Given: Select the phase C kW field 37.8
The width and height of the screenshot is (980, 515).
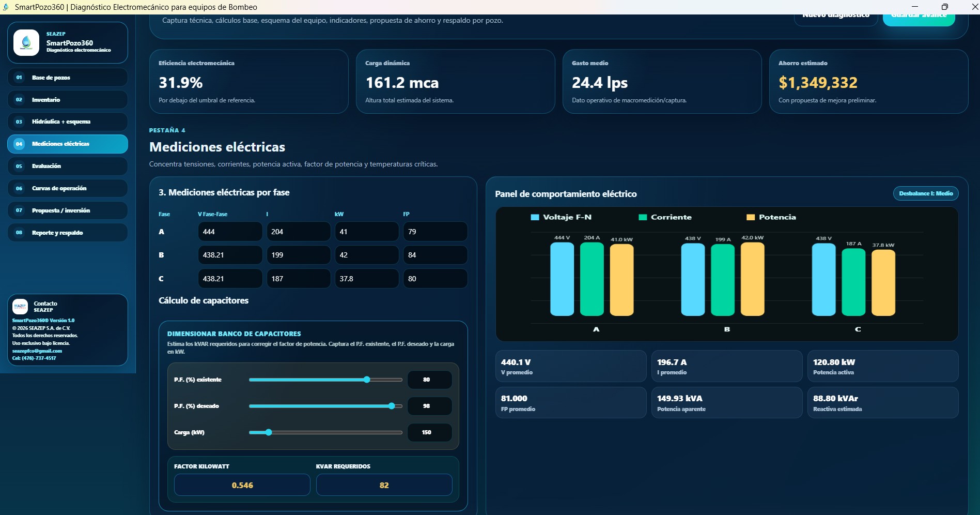Looking at the screenshot, I should 367,279.
